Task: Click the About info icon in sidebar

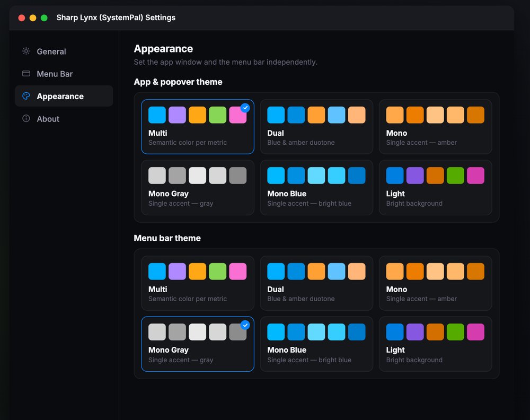Action: pyautogui.click(x=26, y=118)
